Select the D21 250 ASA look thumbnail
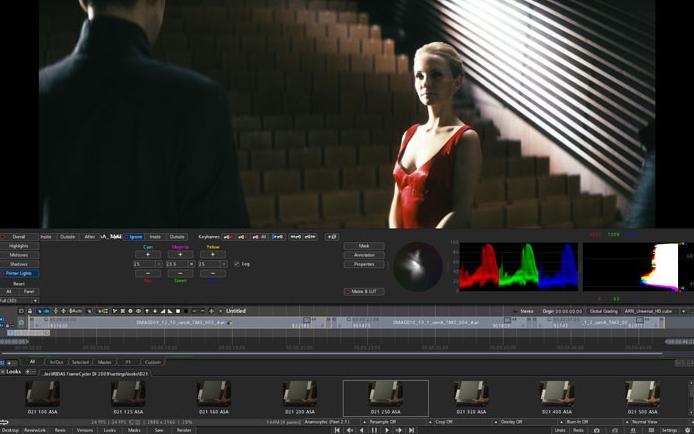This screenshot has height=434, width=694. coord(386,398)
